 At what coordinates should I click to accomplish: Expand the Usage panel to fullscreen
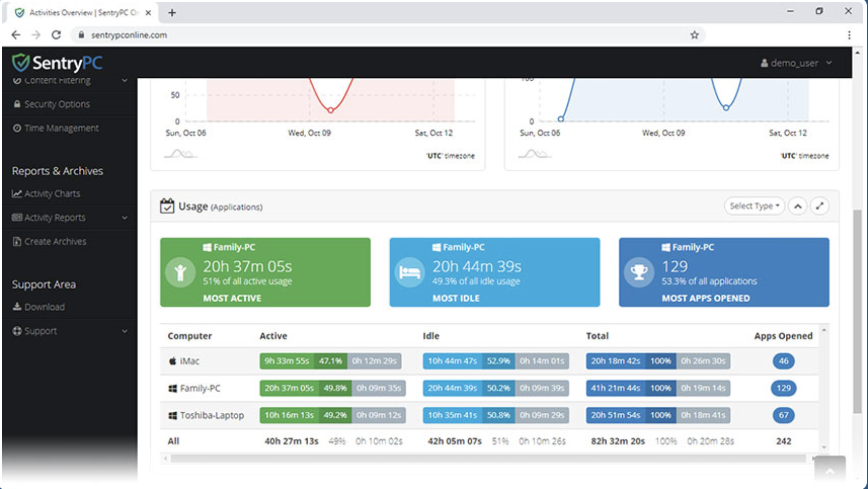click(820, 206)
